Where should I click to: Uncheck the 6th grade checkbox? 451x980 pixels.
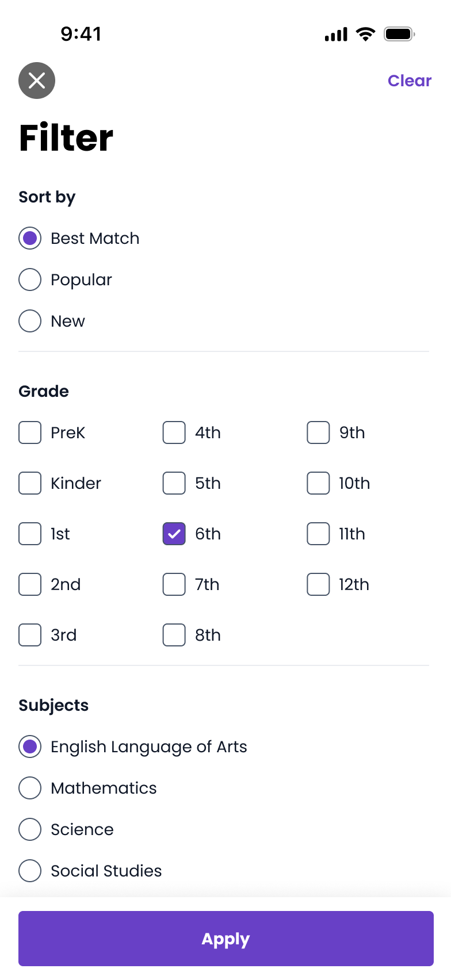click(174, 534)
